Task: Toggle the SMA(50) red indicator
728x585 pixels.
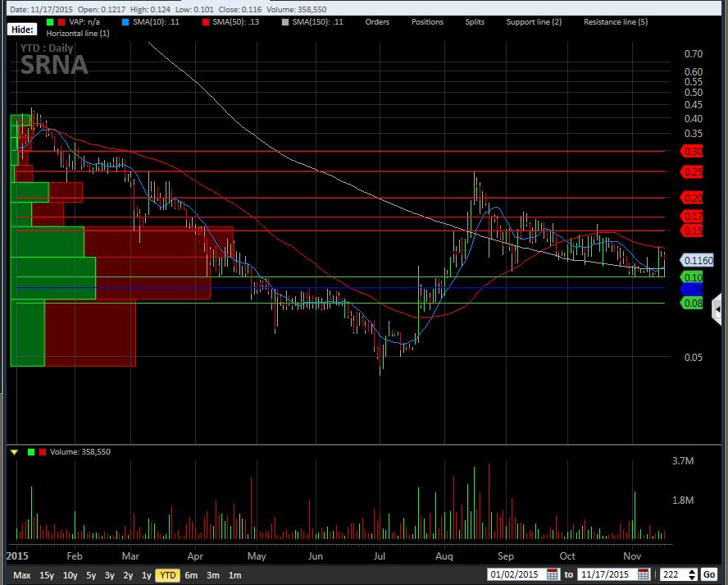Action: 206,21
